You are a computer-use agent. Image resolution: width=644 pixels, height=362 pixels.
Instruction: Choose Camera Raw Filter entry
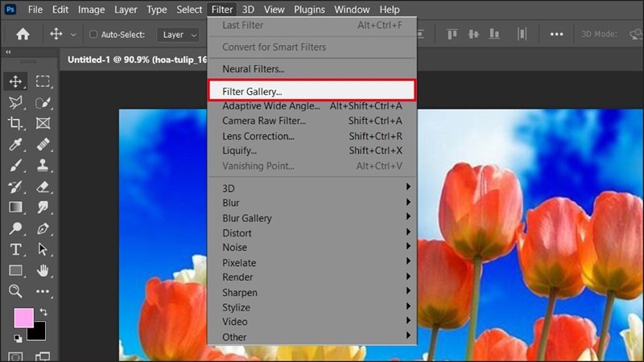tap(312, 121)
